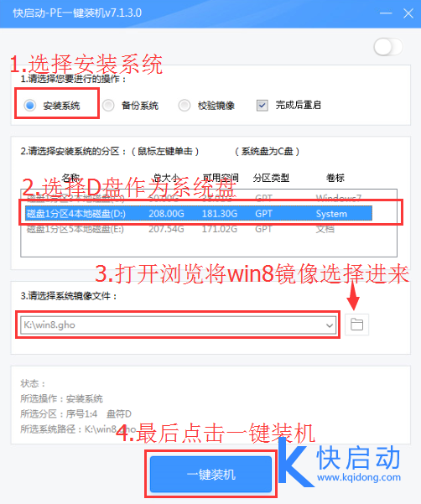Click into the system image path field
The width and height of the screenshot is (421, 504).
coord(172,325)
